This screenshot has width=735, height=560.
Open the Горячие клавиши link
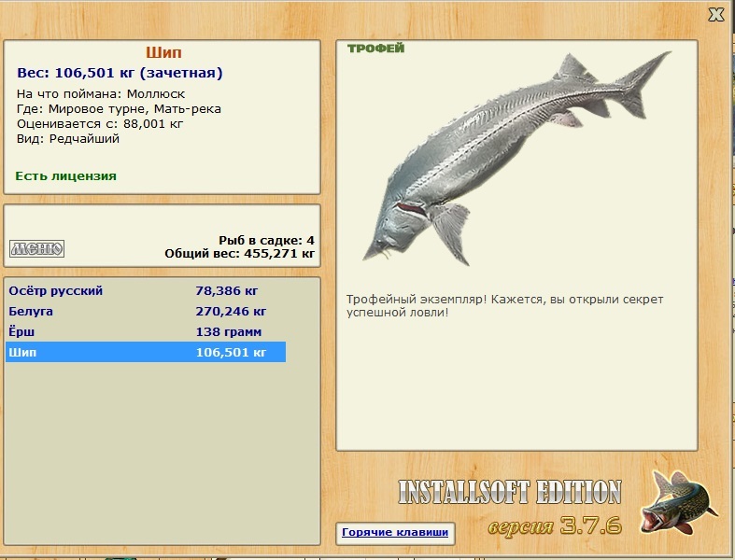(395, 533)
